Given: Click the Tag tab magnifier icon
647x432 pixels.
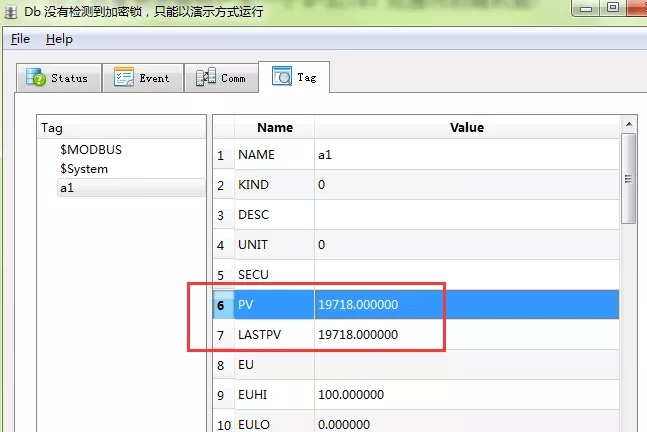Looking at the screenshot, I should pos(282,77).
